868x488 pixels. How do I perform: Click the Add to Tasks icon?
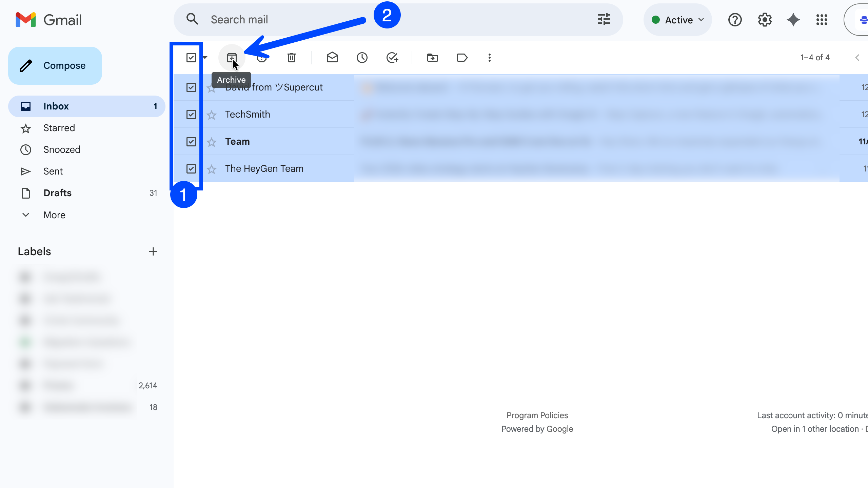392,58
